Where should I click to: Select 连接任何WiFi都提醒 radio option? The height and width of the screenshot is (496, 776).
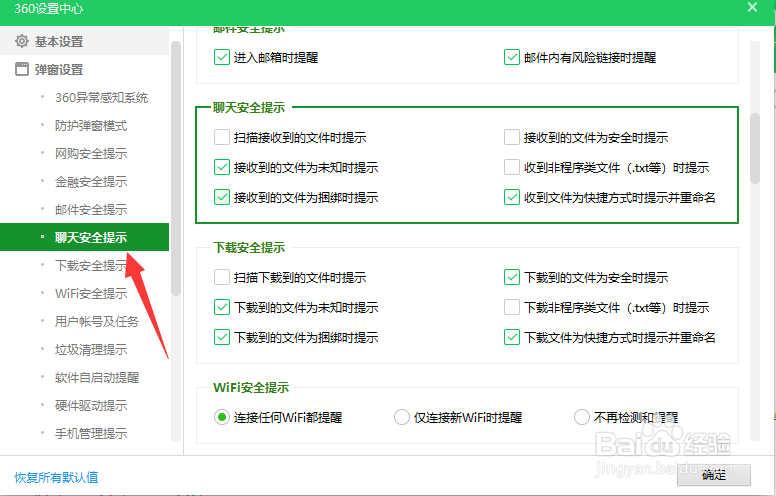(222, 417)
